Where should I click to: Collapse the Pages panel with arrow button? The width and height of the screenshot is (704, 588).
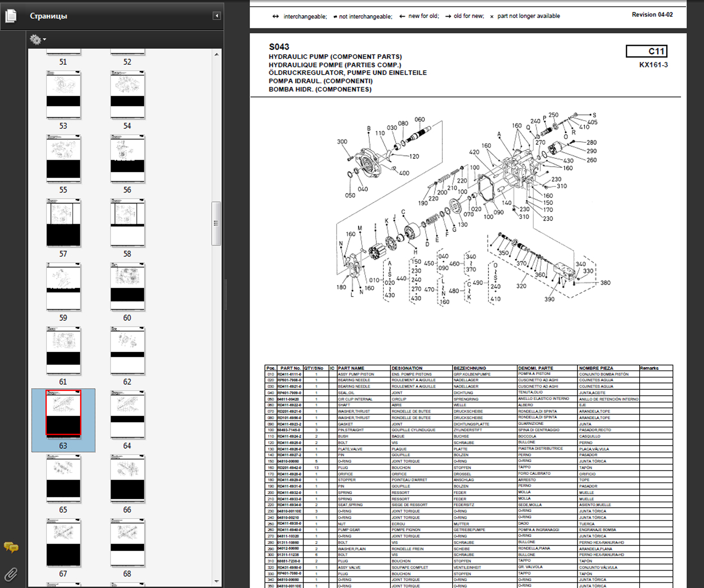pyautogui.click(x=217, y=16)
